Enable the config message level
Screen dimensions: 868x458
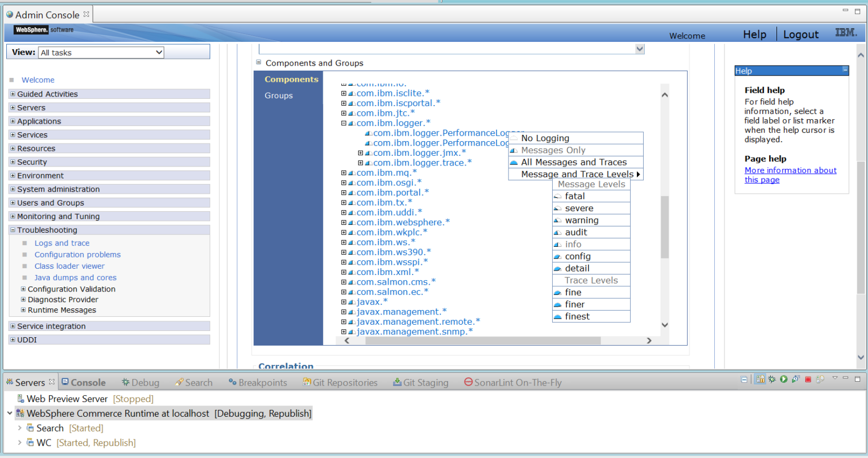pos(578,256)
